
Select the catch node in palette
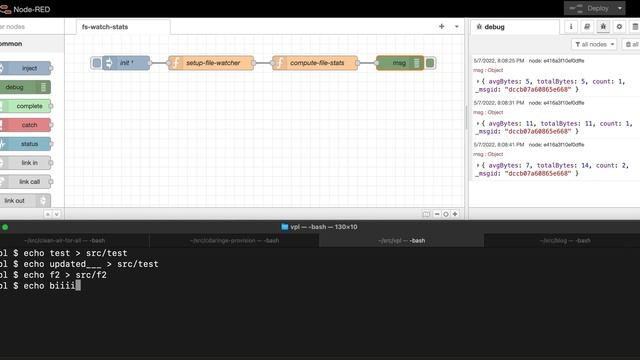(26, 125)
